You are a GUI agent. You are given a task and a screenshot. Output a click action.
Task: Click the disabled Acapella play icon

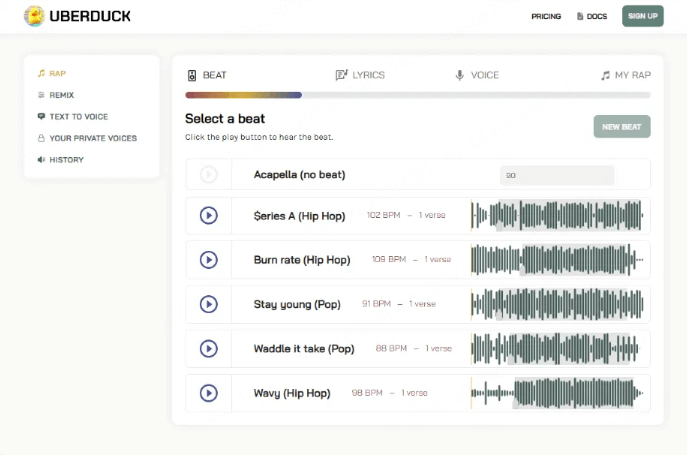pyautogui.click(x=208, y=174)
